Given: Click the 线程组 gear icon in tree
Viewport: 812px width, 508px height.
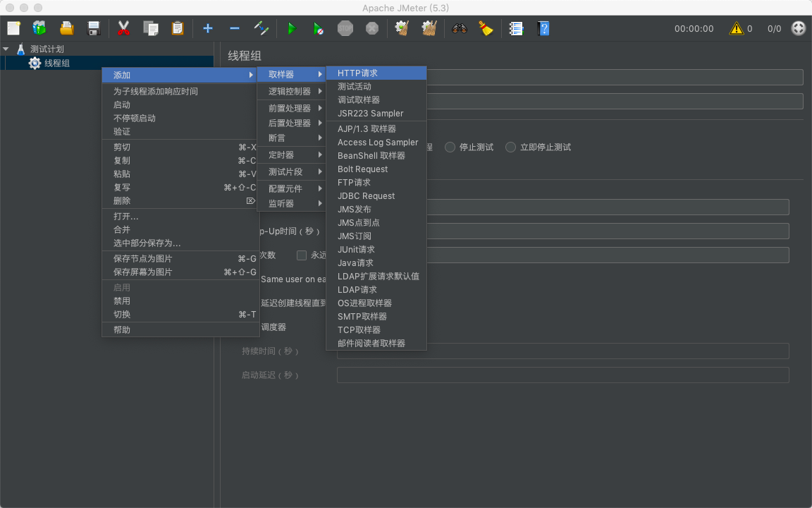Looking at the screenshot, I should point(35,64).
